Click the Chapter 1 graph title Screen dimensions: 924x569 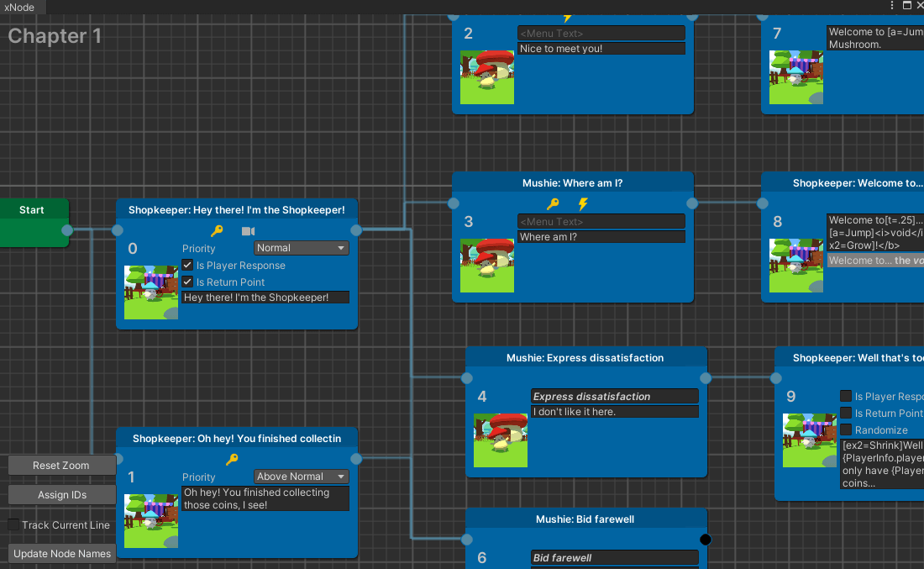(54, 36)
